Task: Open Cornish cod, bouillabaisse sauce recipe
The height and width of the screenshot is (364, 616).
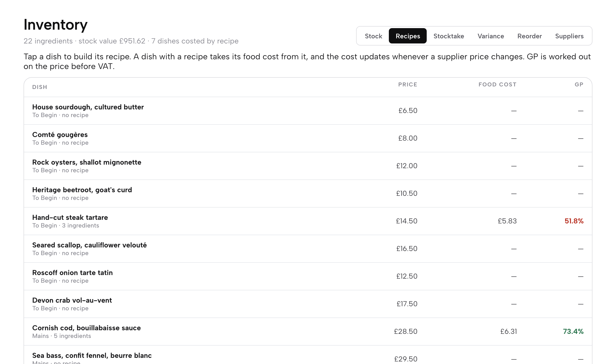Action: [x=308, y=332]
